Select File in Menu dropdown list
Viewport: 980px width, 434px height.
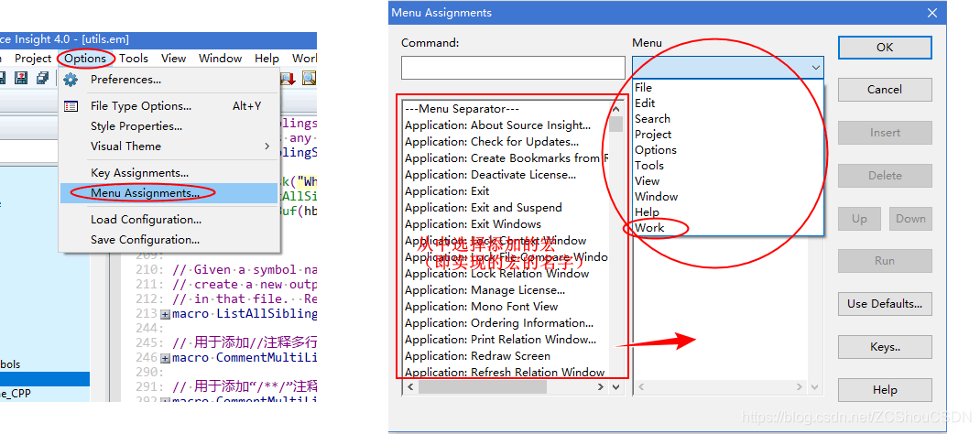(x=728, y=87)
